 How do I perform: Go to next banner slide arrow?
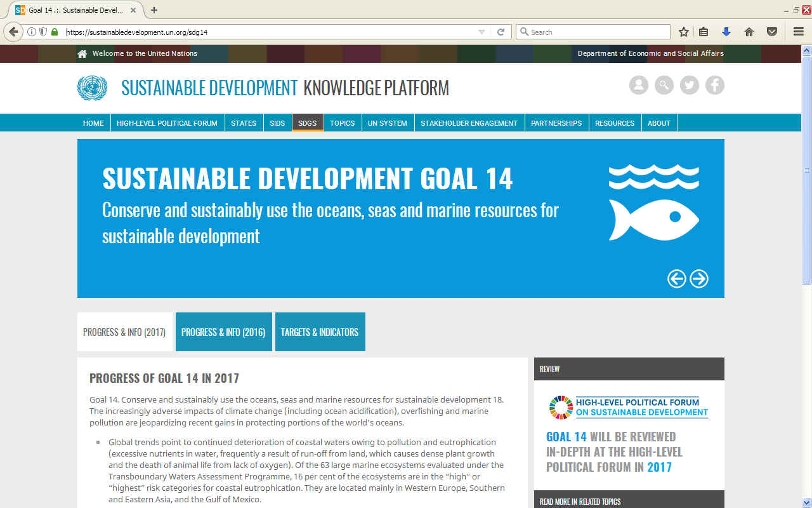click(x=699, y=279)
